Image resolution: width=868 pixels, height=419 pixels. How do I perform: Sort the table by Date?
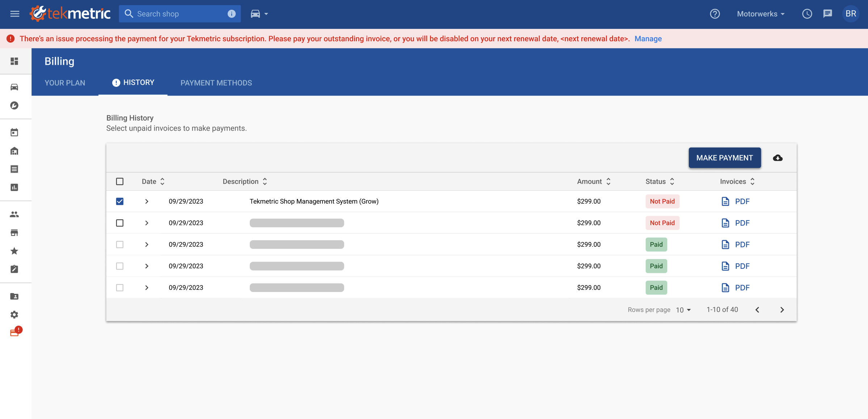tap(153, 181)
